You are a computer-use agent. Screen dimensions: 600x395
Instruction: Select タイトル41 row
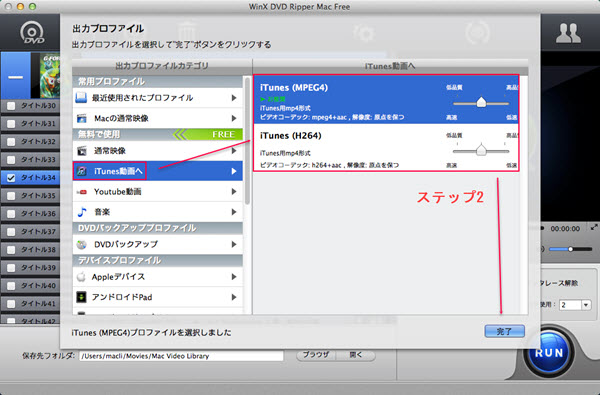click(x=30, y=304)
